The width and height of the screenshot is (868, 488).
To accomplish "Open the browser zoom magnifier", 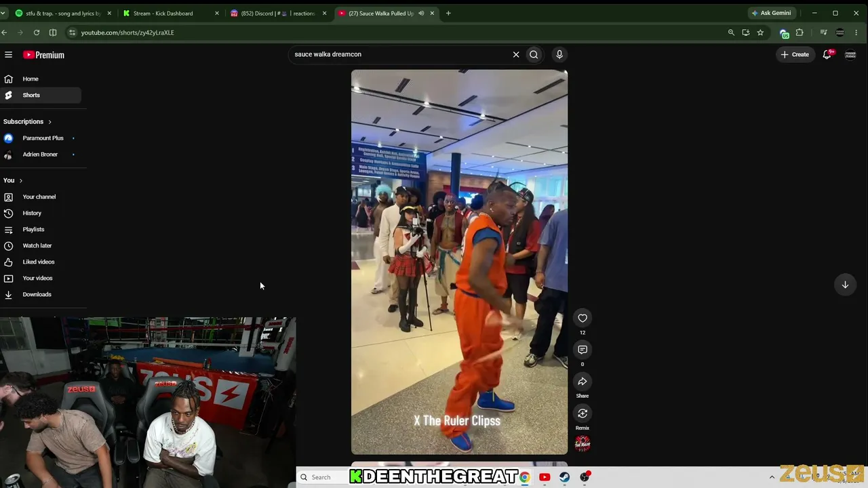I will 731,33.
